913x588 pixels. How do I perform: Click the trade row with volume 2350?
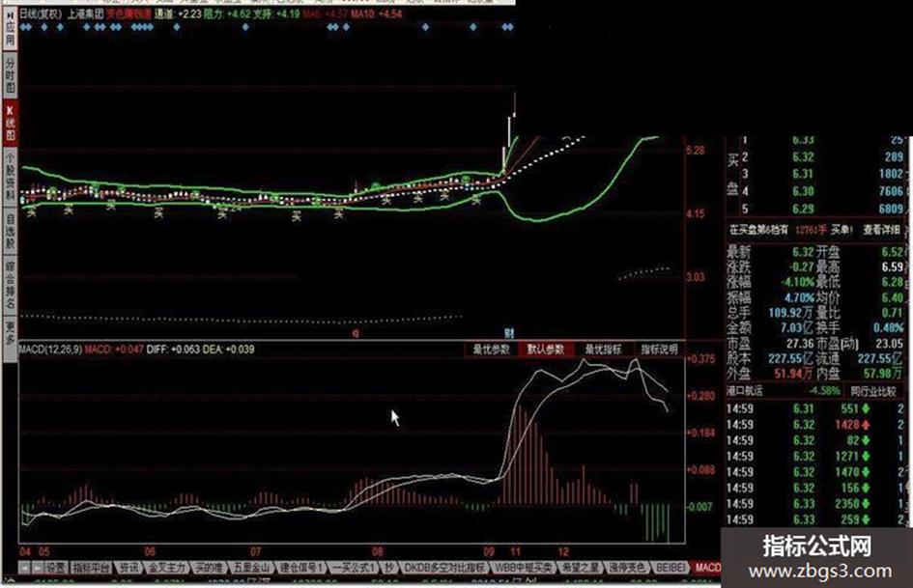814,504
